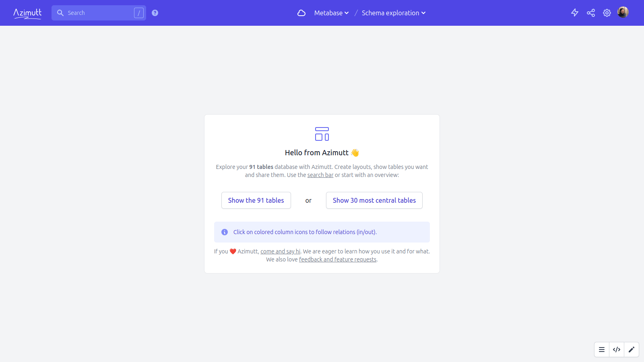The width and height of the screenshot is (644, 362).
Task: Open the come and say hi link
Action: point(280,251)
